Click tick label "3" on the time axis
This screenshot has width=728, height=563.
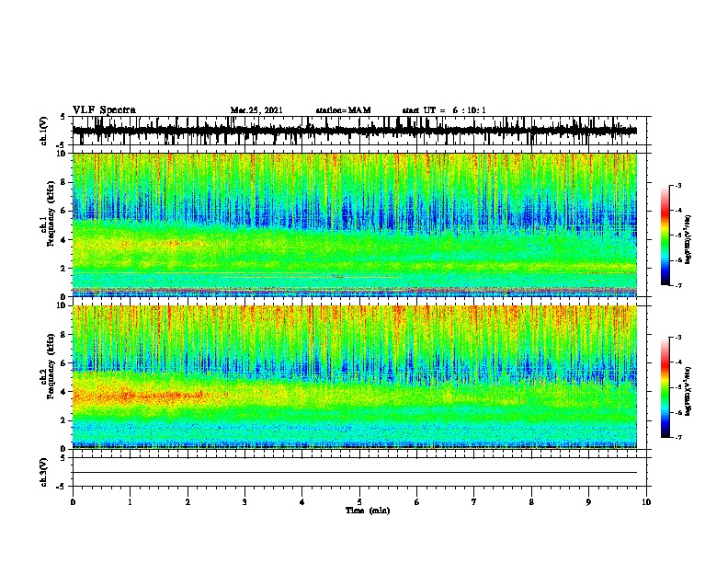245,502
